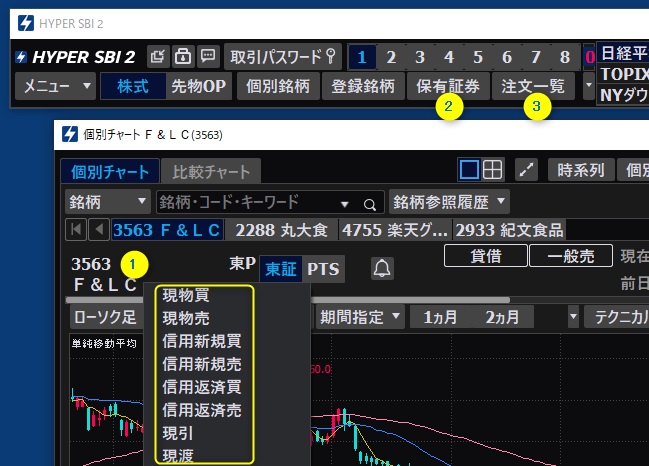Switch to workspace 7
649x466 pixels.
536,57
